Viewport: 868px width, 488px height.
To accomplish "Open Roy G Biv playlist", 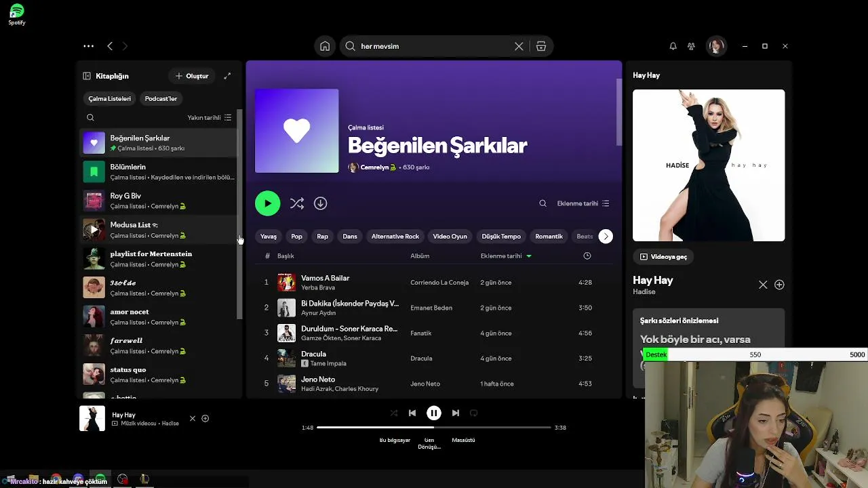I will coord(159,201).
